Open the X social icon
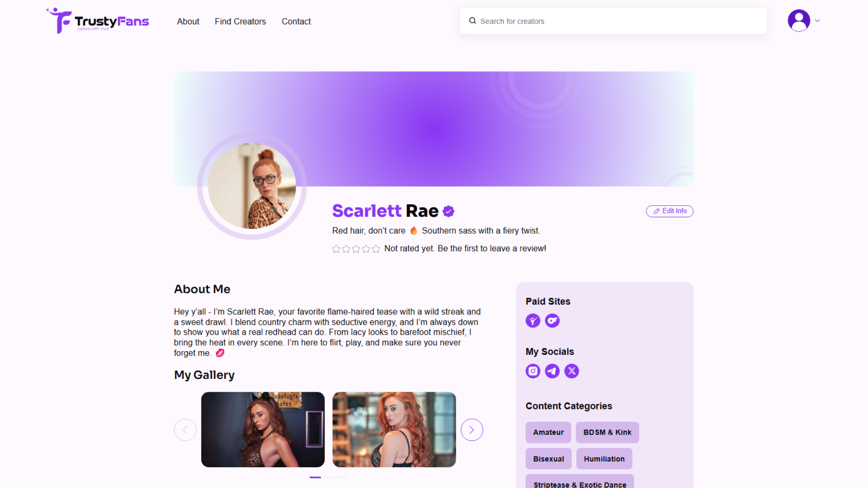The image size is (868, 488). tap(571, 371)
